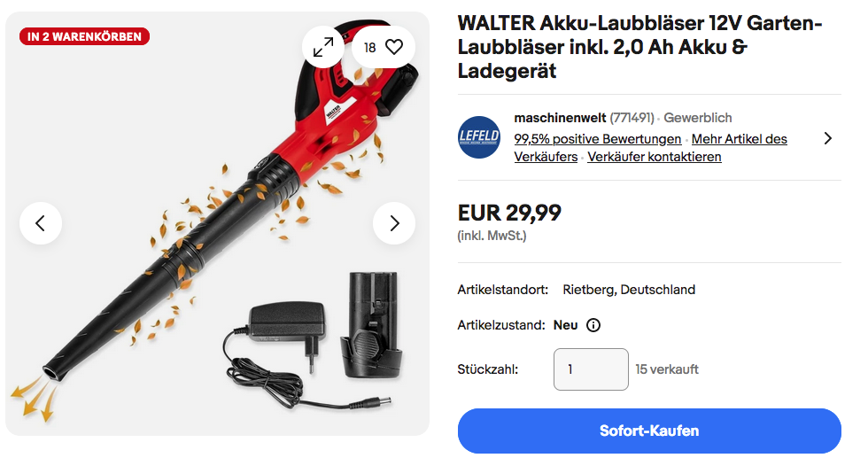Open the LEFELD seller logo
Image resolution: width=868 pixels, height=458 pixels.
[x=479, y=137]
